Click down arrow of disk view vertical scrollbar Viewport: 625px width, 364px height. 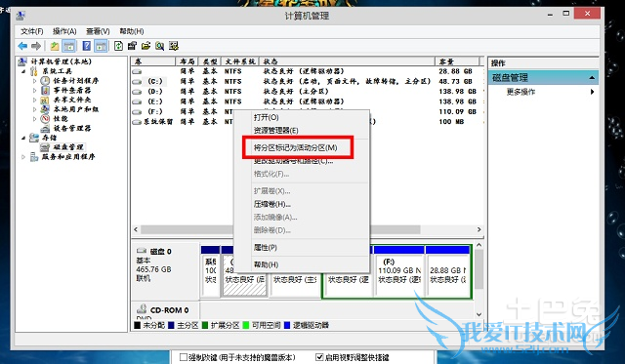click(479, 314)
